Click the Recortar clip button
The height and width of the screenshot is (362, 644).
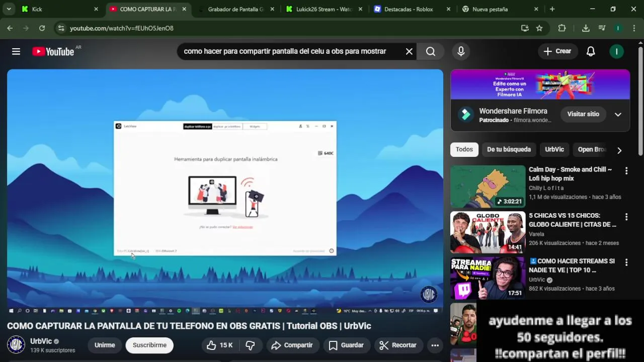[x=398, y=345]
